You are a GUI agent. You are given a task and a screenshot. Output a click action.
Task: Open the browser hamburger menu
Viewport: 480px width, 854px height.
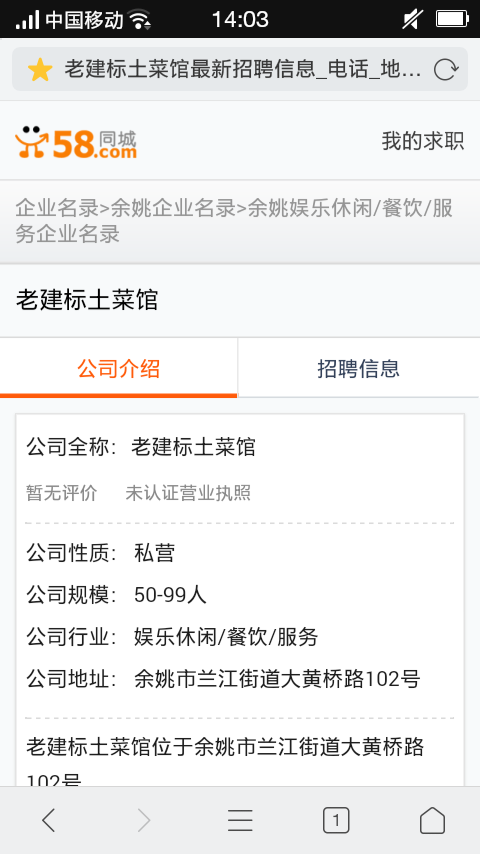tap(240, 820)
